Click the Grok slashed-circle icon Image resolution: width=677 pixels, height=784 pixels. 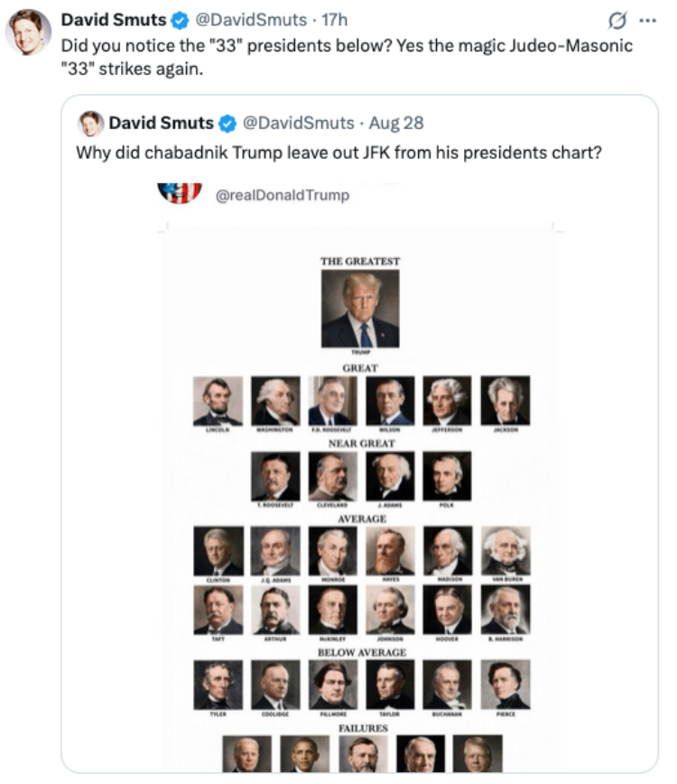[617, 21]
